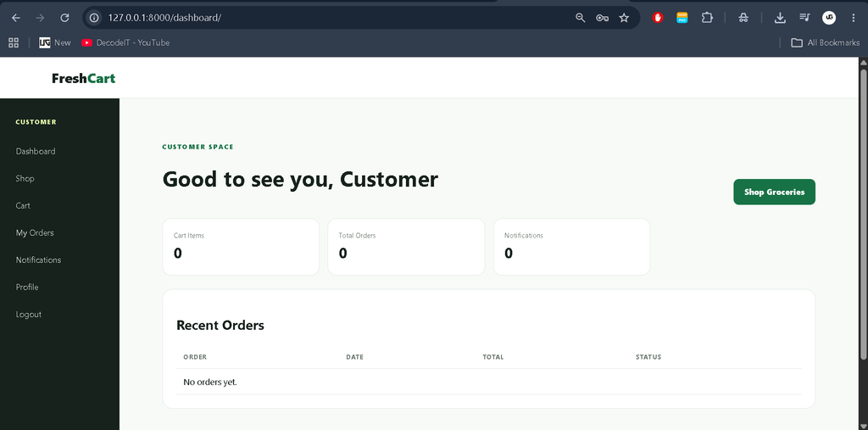Go back with the browser back arrow
The width and height of the screenshot is (868, 430).
pos(16,18)
